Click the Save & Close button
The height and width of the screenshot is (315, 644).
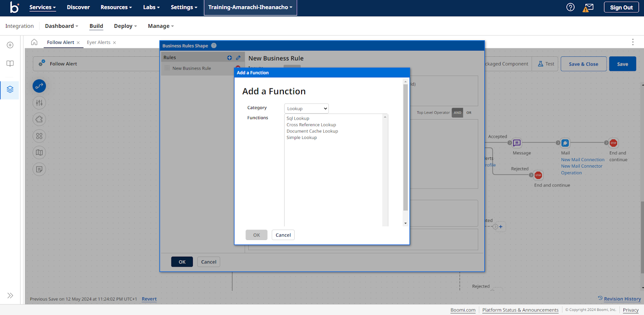pos(584,64)
